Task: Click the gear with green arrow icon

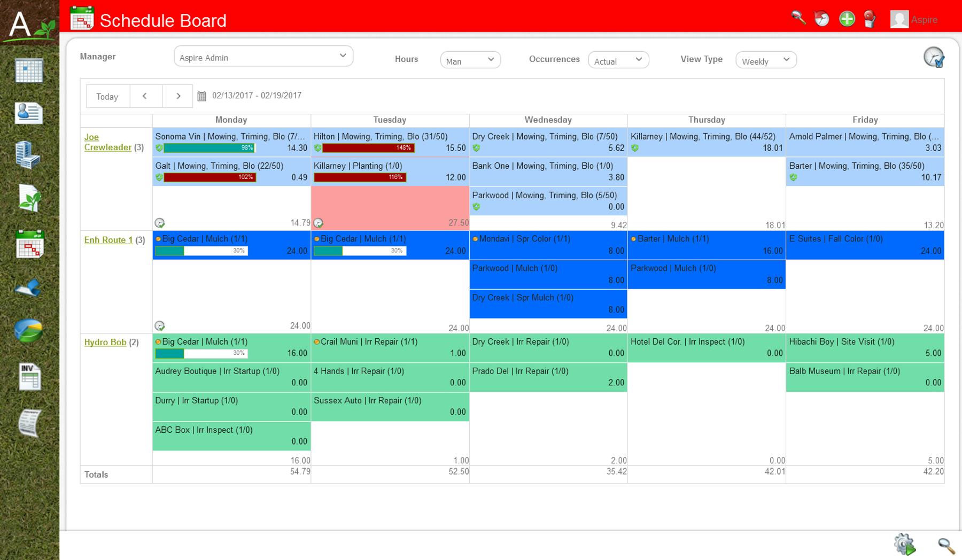Action: pos(905,545)
